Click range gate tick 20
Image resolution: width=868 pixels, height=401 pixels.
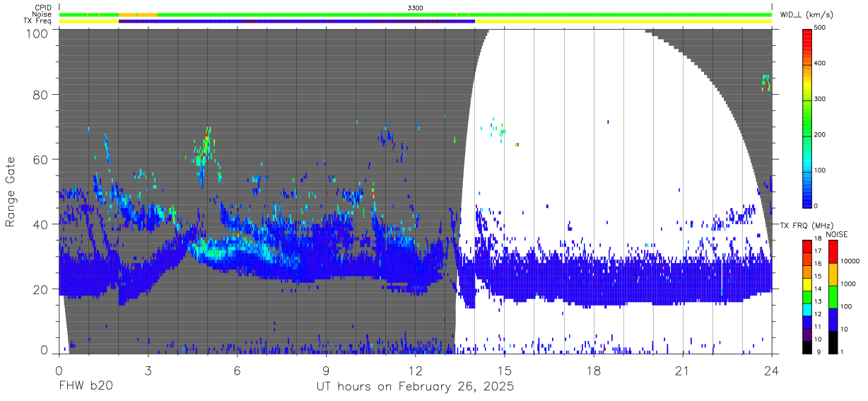[x=42, y=289]
